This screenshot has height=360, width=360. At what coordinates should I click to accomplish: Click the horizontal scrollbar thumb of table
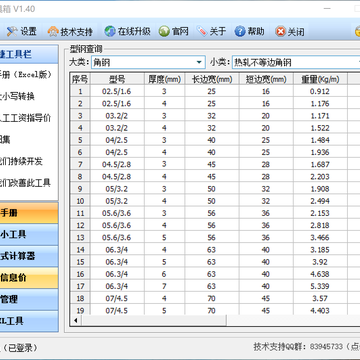[154, 321]
